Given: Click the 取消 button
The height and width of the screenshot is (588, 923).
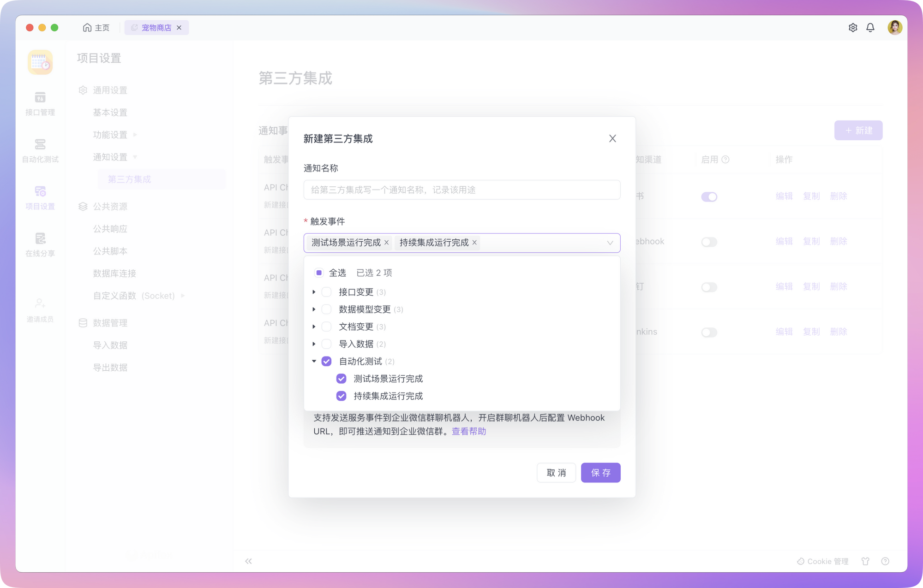Looking at the screenshot, I should pos(556,473).
